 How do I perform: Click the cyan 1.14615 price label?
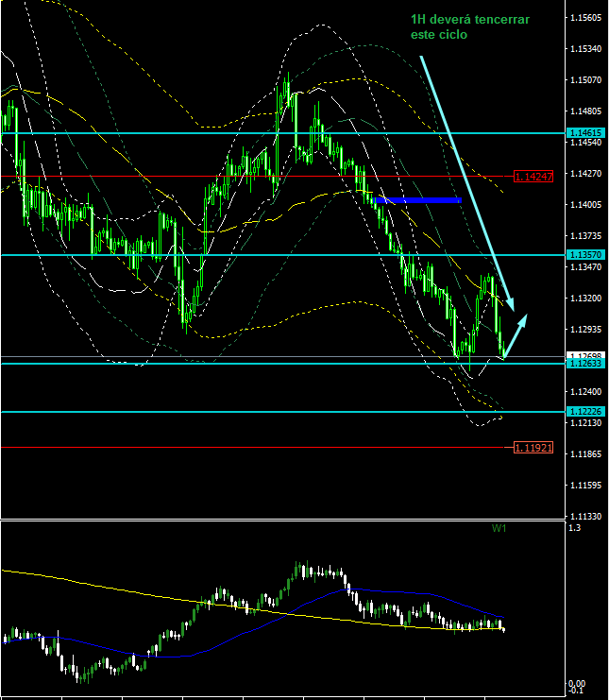point(585,133)
